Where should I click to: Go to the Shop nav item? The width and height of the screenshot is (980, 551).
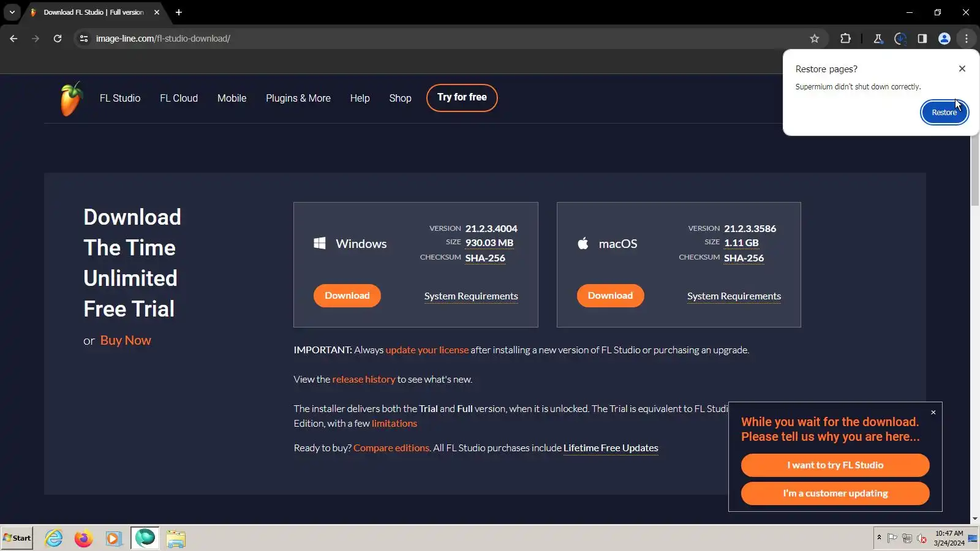pos(400,98)
